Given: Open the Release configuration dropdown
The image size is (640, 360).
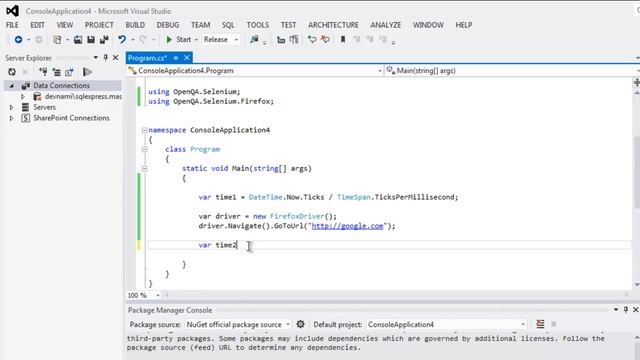Looking at the screenshot, I should (221, 40).
